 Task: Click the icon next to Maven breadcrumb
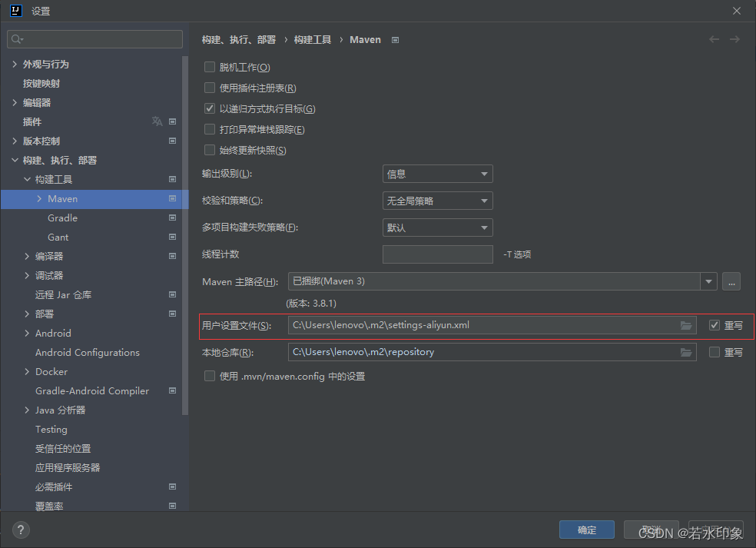pos(396,40)
